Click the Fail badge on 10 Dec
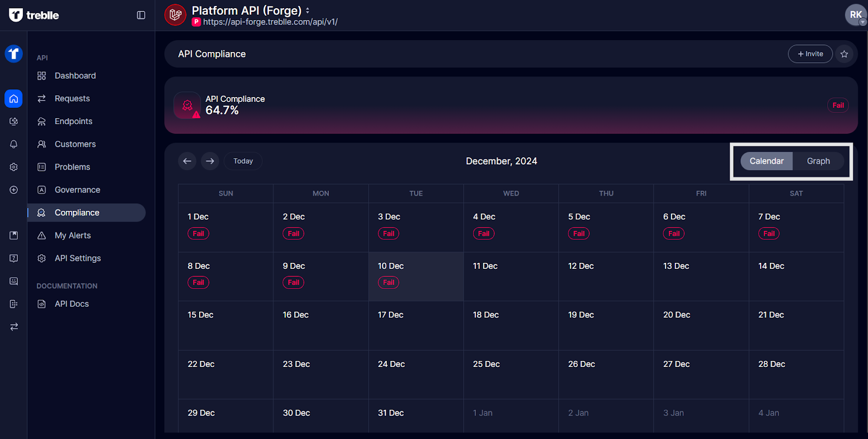This screenshot has height=439, width=868. click(x=388, y=282)
